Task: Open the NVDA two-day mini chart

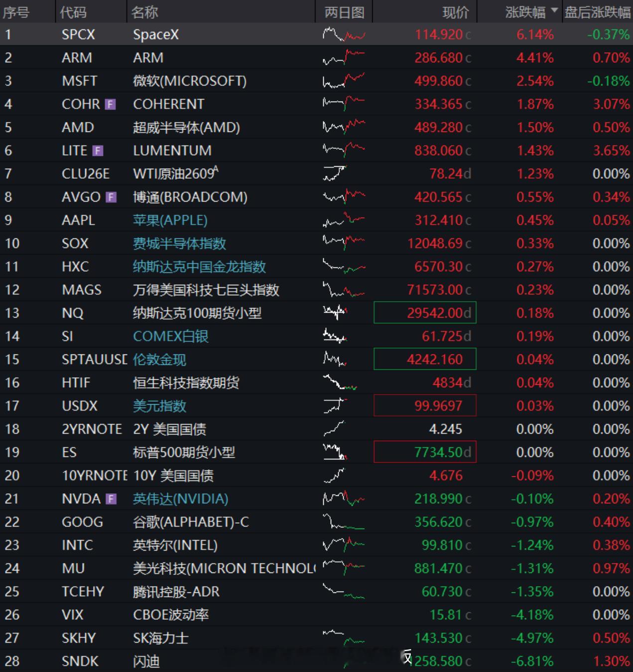Action: pos(344,499)
